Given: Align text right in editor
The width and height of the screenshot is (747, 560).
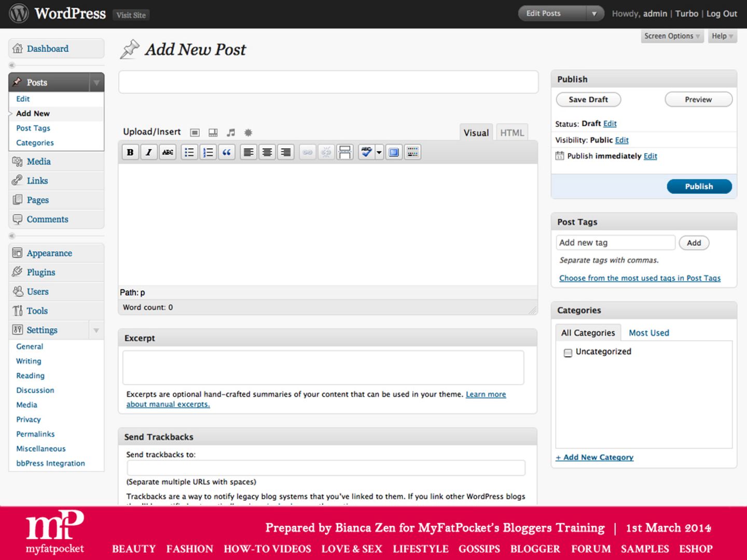Looking at the screenshot, I should pos(286,152).
